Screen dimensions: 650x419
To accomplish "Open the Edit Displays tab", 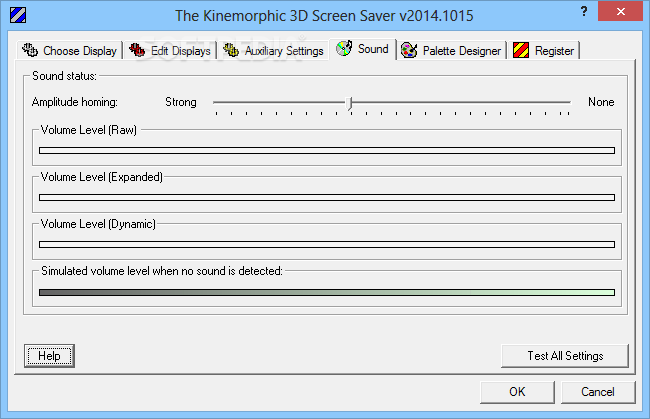I will pyautogui.click(x=170, y=51).
